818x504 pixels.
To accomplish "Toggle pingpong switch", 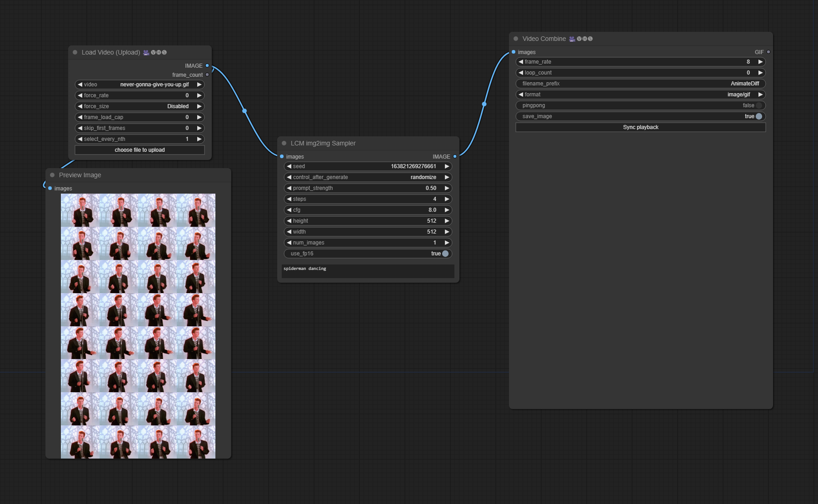I will (x=759, y=105).
